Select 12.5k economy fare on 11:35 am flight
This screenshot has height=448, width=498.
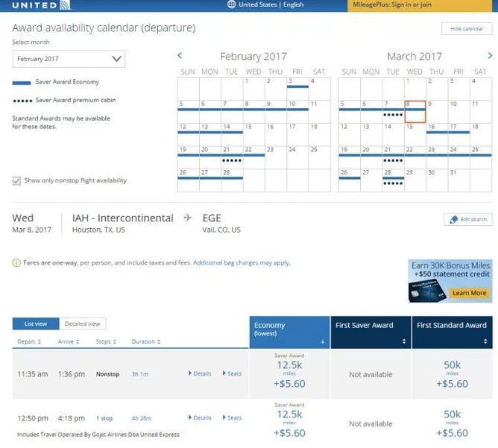click(x=290, y=374)
